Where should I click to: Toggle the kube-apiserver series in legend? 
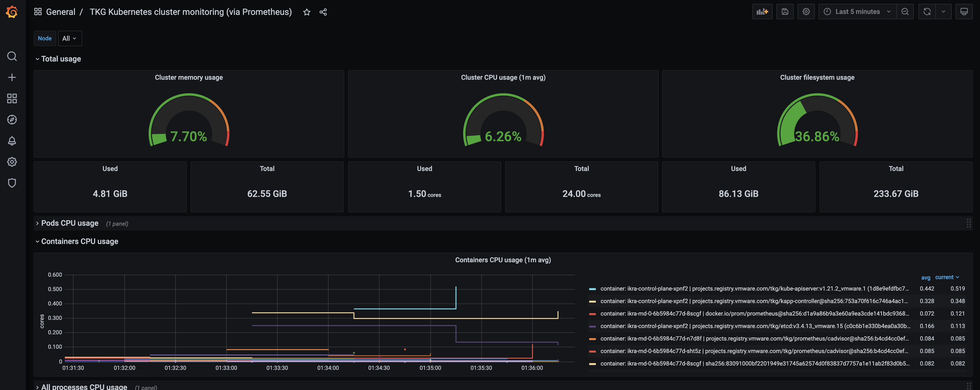coord(754,288)
